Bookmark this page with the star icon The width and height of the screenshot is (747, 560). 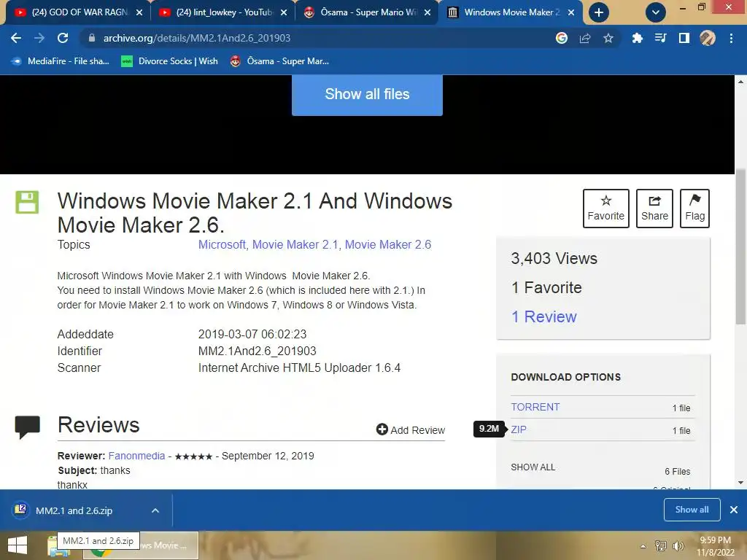coord(608,38)
